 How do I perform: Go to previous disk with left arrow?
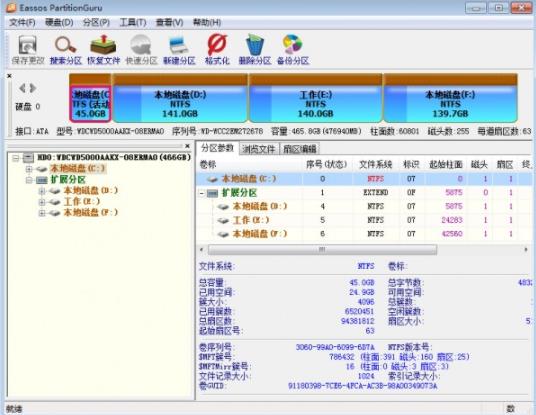click(22, 88)
